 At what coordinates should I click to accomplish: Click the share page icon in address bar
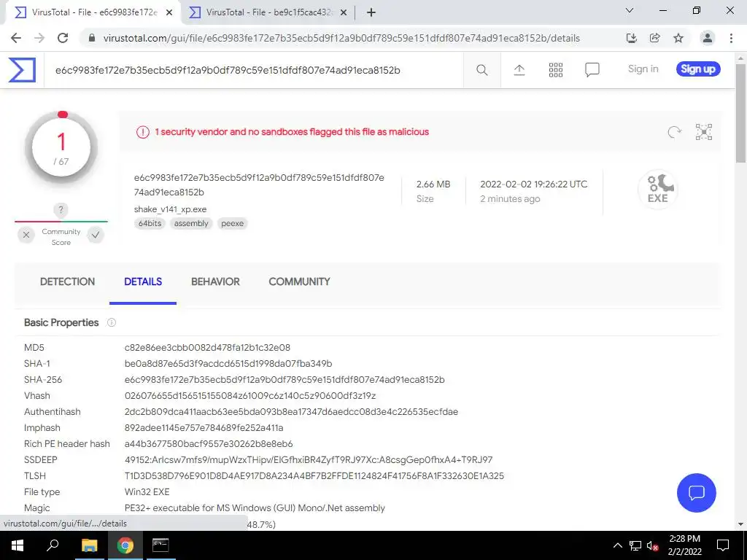click(x=655, y=38)
